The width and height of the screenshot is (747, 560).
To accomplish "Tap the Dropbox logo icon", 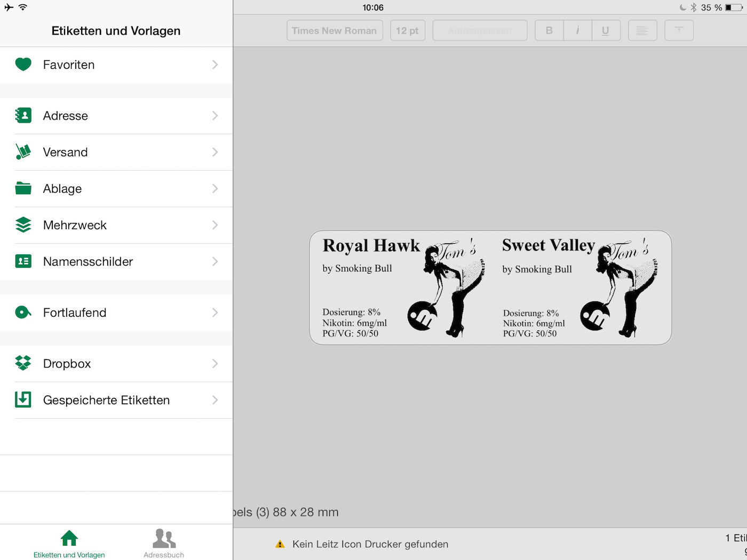I will pos(23,363).
